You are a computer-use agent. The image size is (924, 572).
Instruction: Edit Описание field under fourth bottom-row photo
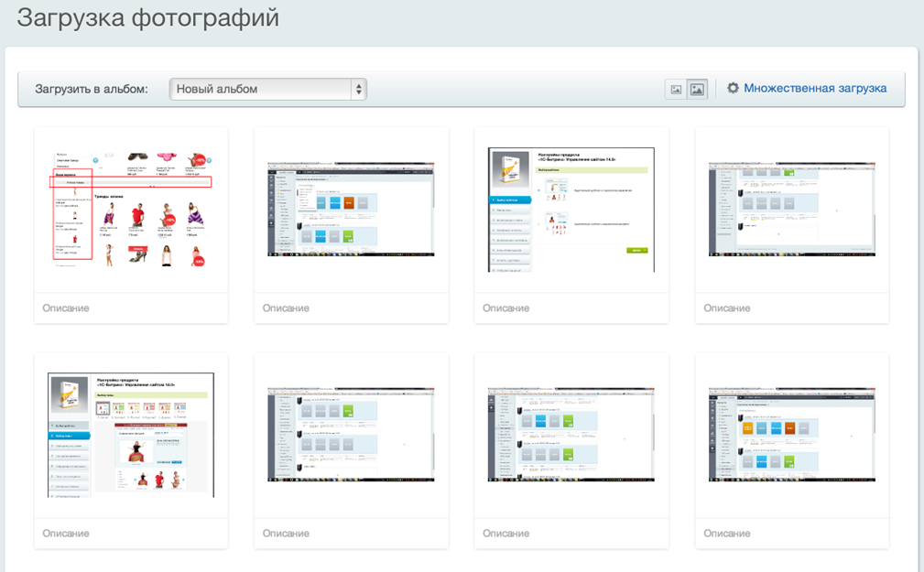click(x=792, y=534)
